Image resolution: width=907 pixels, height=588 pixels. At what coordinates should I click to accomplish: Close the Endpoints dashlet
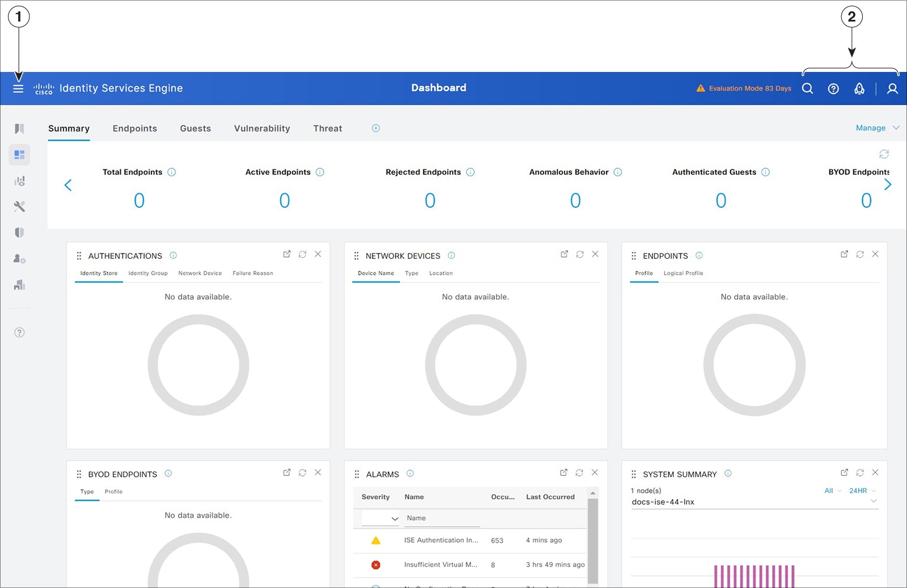pyautogui.click(x=875, y=254)
